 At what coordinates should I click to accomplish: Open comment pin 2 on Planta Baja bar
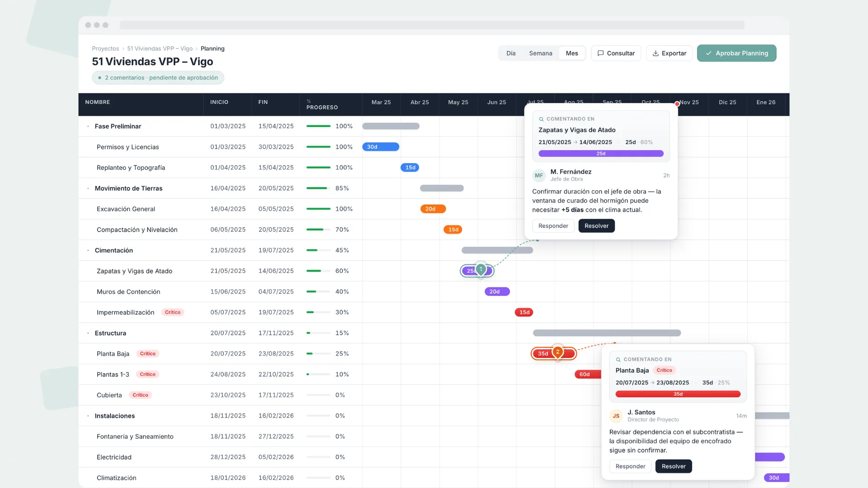click(x=558, y=352)
